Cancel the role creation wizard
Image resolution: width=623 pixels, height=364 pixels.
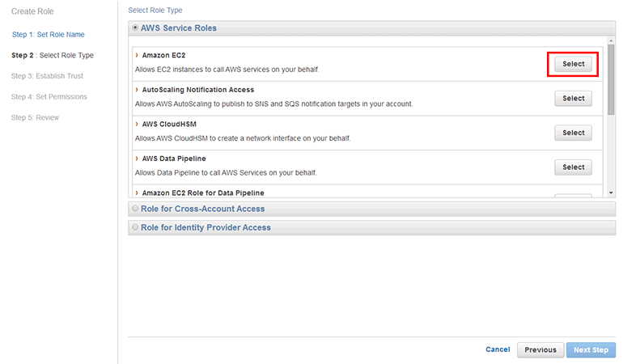498,349
